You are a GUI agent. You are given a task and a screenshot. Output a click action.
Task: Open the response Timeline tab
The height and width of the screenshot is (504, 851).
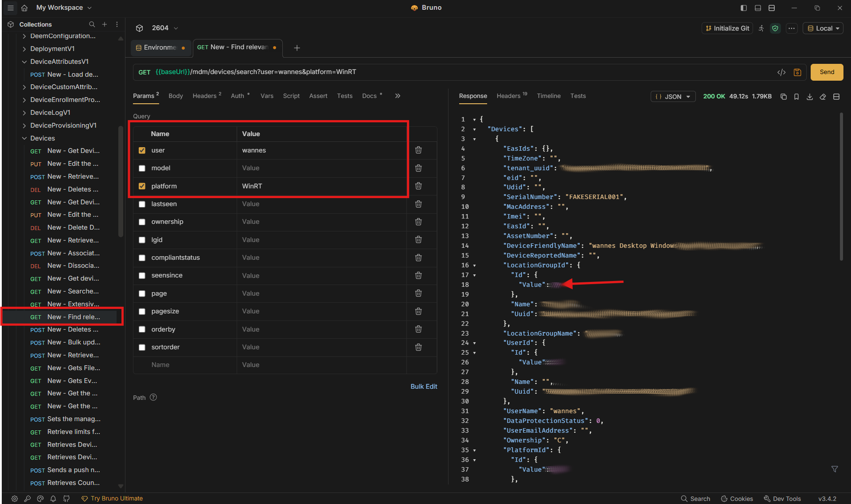(549, 96)
